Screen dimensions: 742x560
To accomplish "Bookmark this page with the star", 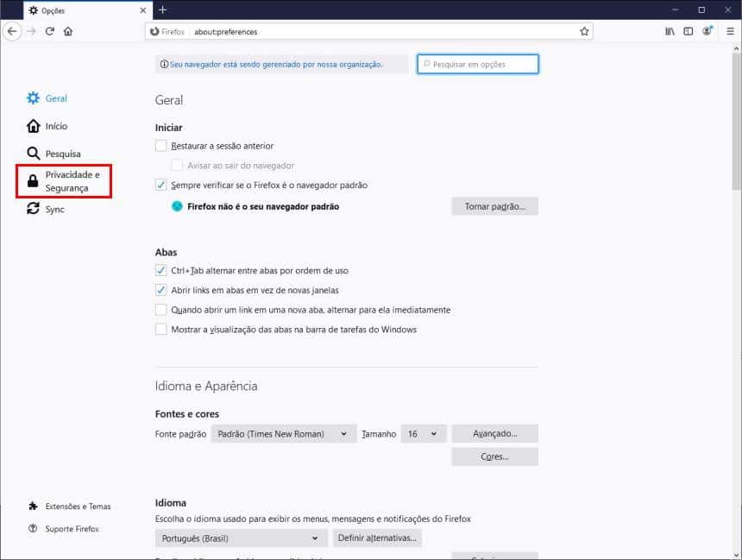I will pos(584,32).
